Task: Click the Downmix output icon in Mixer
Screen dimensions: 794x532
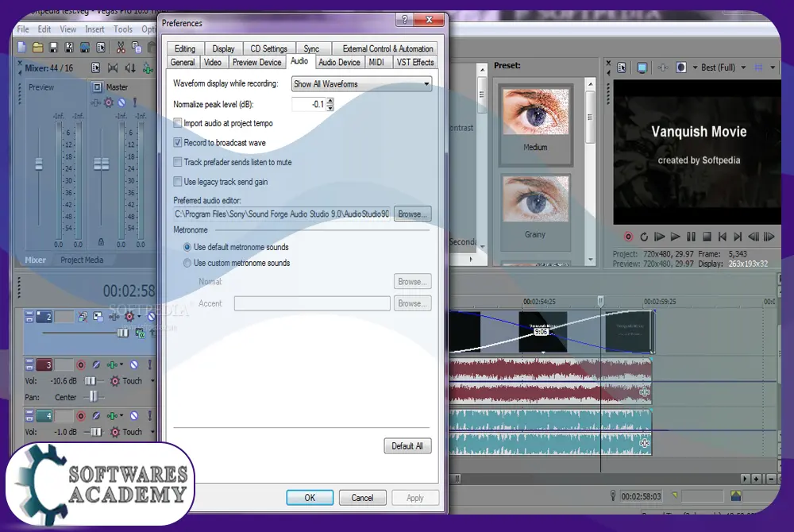Action: tap(113, 67)
